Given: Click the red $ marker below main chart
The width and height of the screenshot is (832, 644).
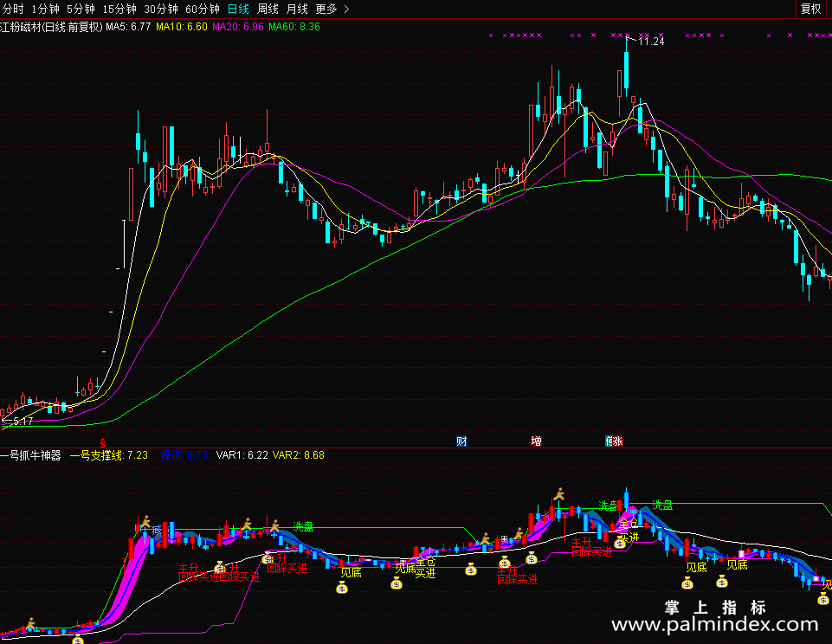Looking at the screenshot, I should [x=103, y=443].
